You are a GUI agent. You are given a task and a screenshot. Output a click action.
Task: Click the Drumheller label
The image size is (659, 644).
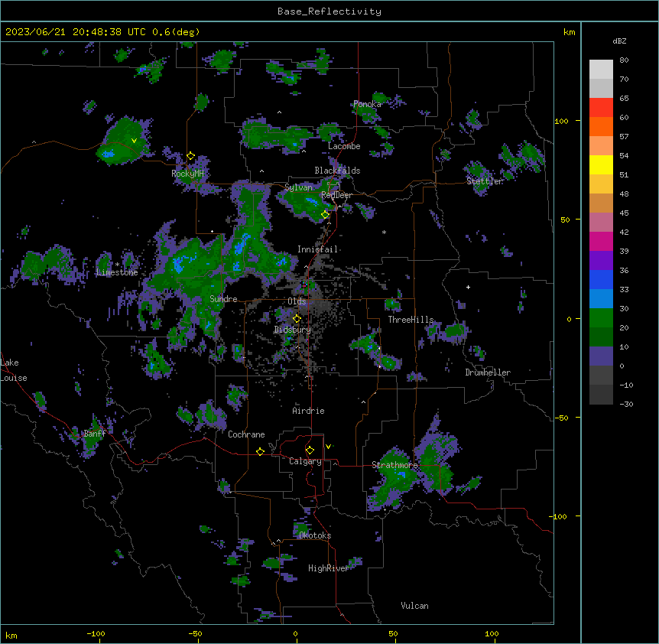coord(488,372)
